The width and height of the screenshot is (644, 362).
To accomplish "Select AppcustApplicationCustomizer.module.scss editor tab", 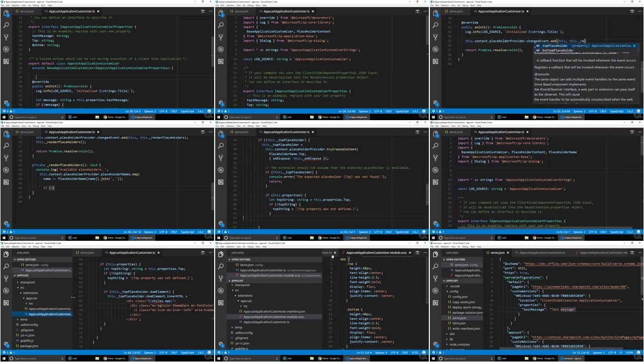I will [376, 253].
